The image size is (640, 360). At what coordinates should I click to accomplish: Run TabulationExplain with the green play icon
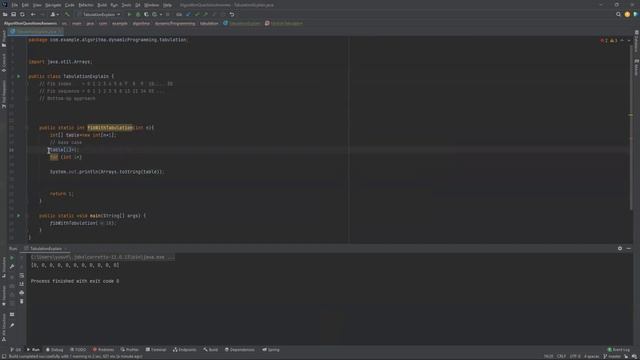pyautogui.click(x=129, y=14)
